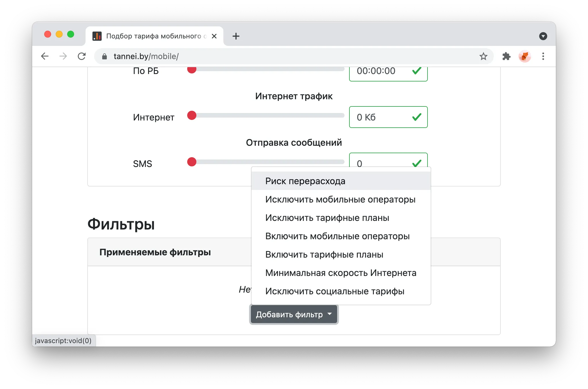Click the Интернет slider label
The height and width of the screenshot is (389, 588).
[x=154, y=117]
